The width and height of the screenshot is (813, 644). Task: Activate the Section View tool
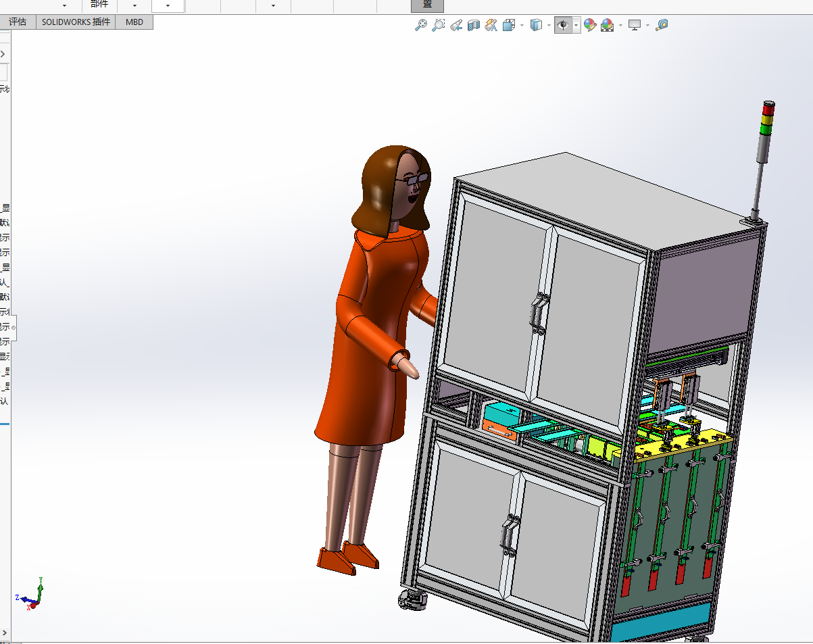point(473,25)
